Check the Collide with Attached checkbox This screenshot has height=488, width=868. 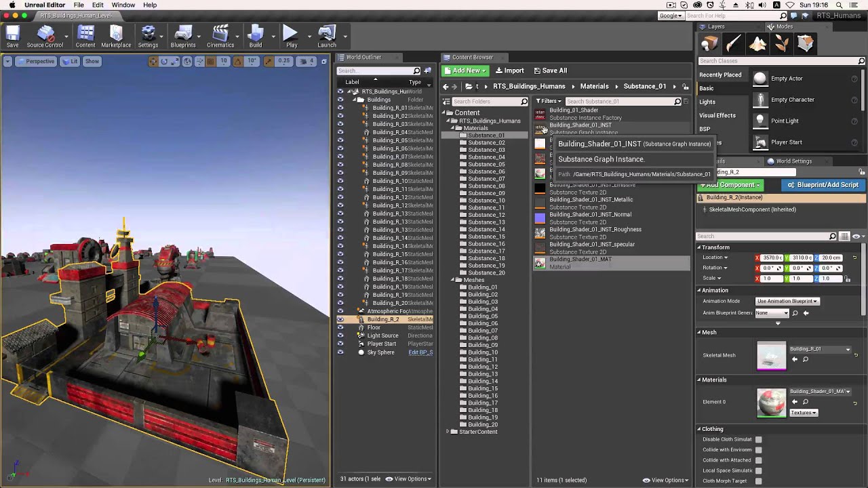click(758, 460)
